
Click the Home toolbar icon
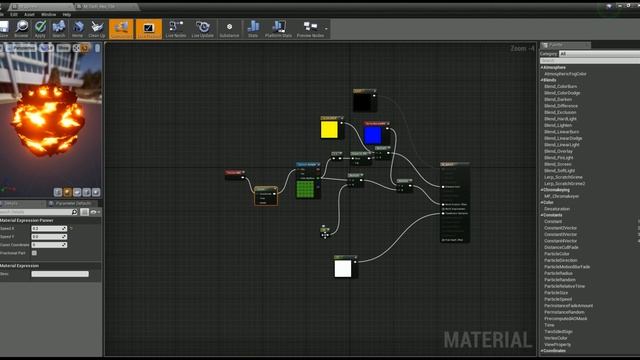click(x=77, y=29)
